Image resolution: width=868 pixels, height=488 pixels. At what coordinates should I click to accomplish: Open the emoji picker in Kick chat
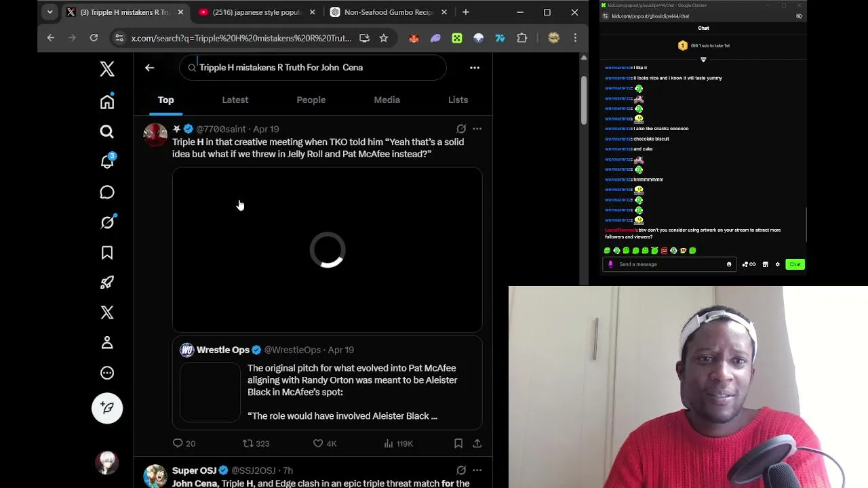[x=729, y=264]
